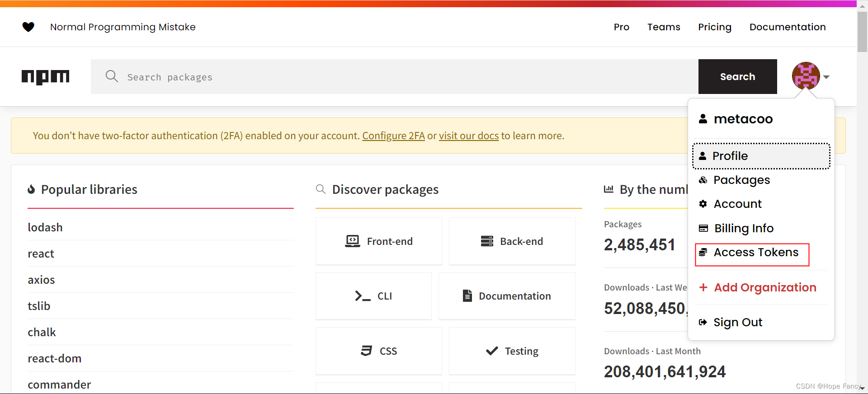Click the flame icon by Popular libraries
Viewport: 868px width, 394px height.
(31, 189)
